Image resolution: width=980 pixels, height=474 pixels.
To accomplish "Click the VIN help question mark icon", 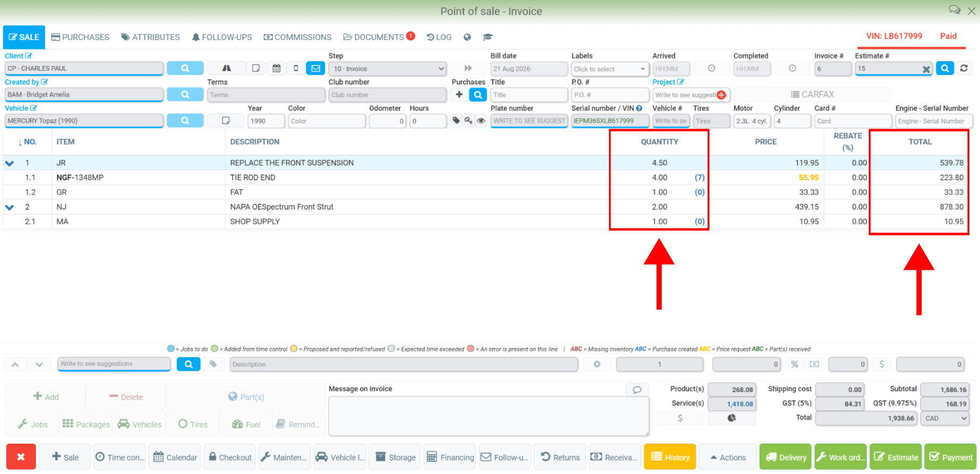I will (639, 108).
